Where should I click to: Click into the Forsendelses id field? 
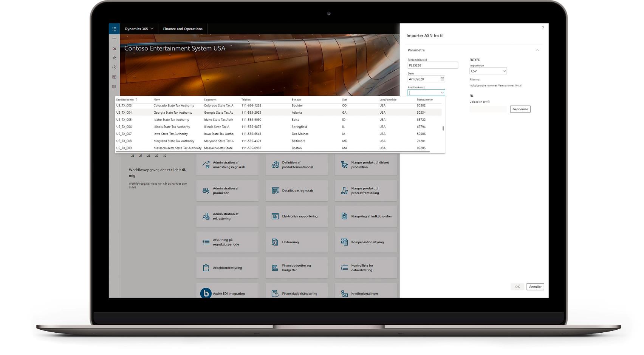tap(432, 65)
